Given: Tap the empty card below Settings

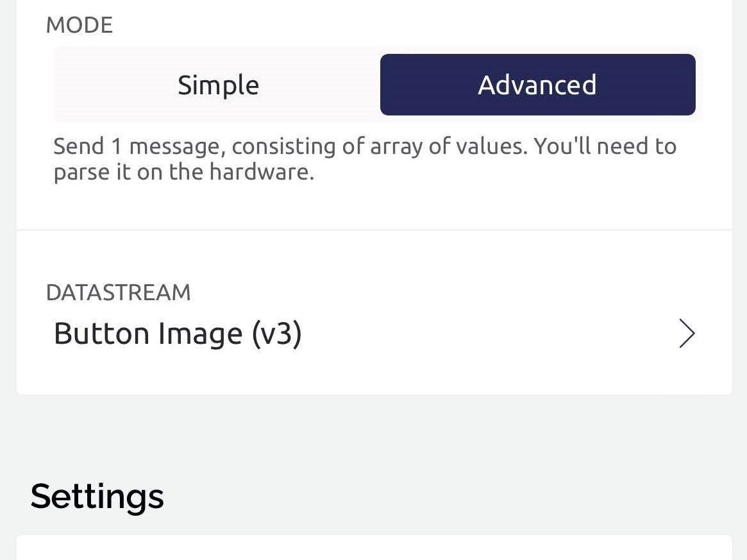Looking at the screenshot, I should pyautogui.click(x=374, y=548).
